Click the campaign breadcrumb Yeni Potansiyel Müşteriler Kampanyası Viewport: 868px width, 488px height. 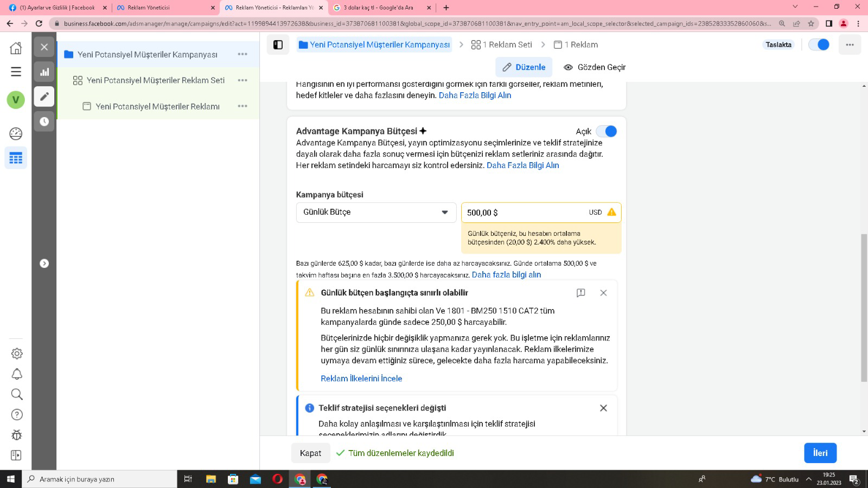[374, 44]
